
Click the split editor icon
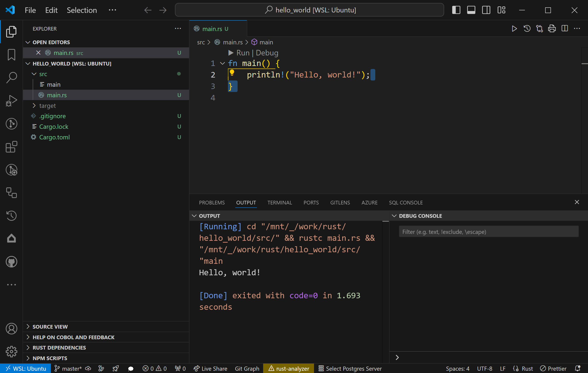coord(565,29)
